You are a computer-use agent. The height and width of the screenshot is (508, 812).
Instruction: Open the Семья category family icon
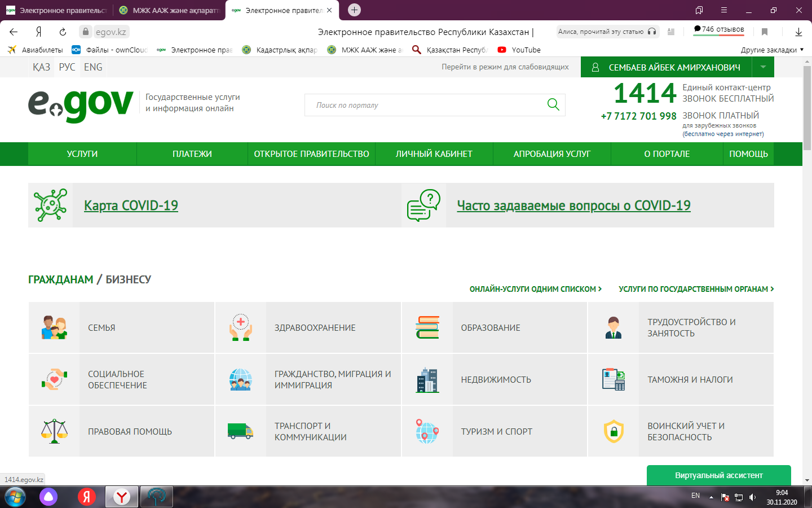tap(54, 327)
